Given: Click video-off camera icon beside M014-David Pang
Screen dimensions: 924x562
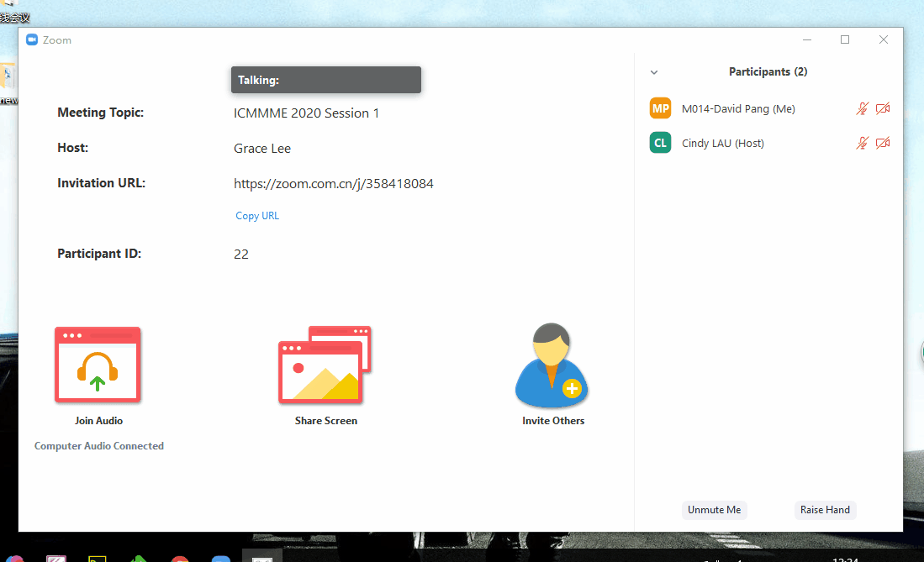Looking at the screenshot, I should 883,108.
